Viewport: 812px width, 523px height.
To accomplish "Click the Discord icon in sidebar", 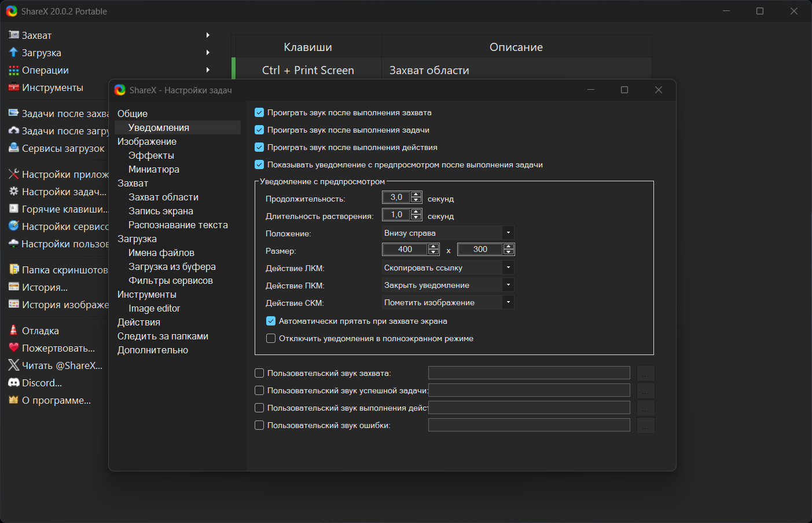I will click(14, 383).
